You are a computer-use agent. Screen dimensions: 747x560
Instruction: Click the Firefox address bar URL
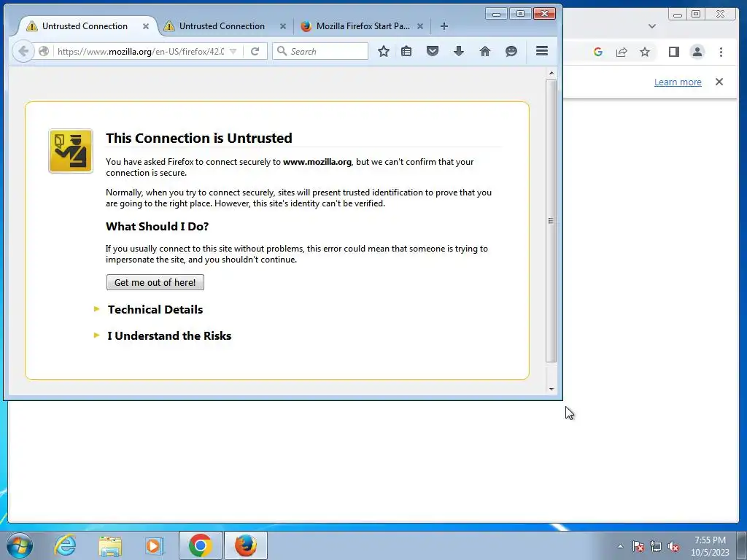tap(141, 51)
